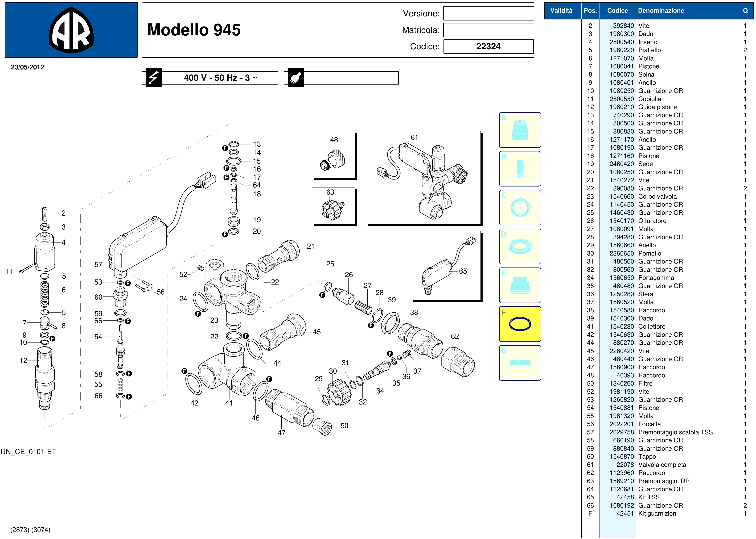Click kit A nozzle cap icon
Viewport: 756px width, 539px height.
pos(520,130)
